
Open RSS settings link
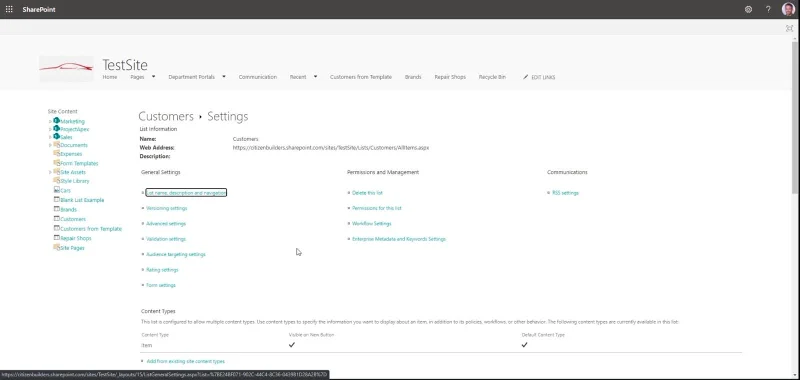tap(565, 193)
